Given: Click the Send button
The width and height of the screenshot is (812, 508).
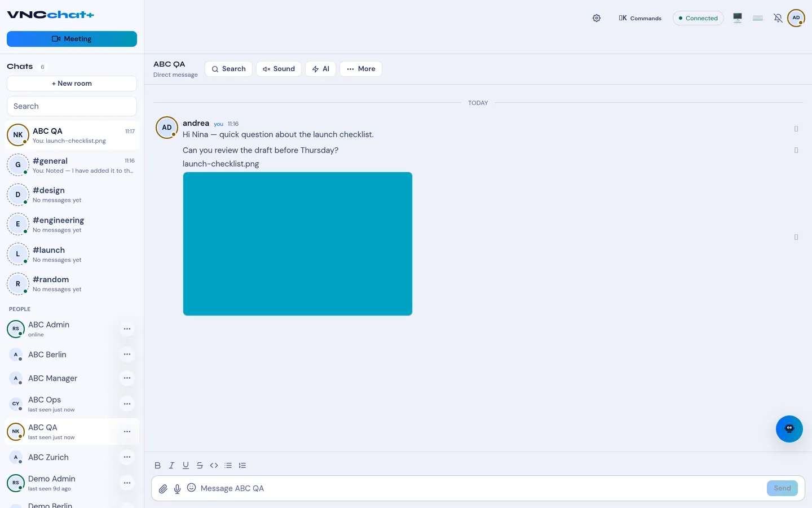Looking at the screenshot, I should [x=782, y=488].
